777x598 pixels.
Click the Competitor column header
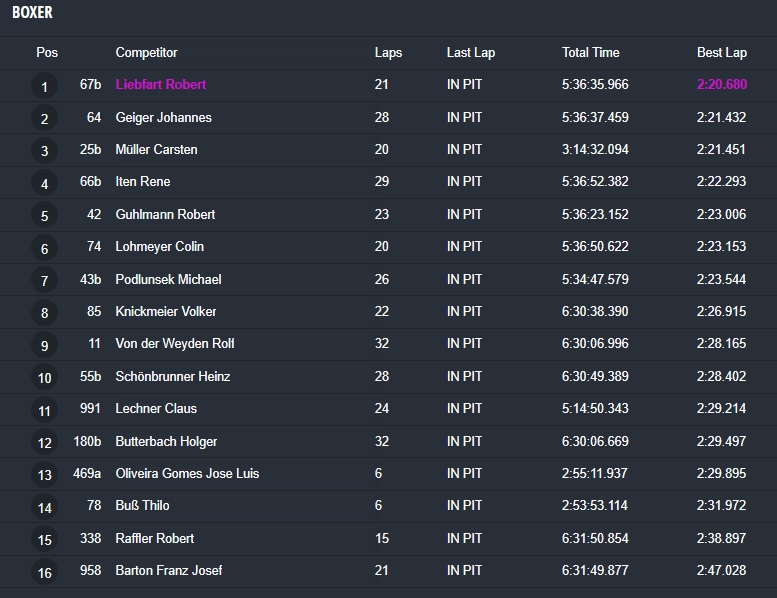(146, 53)
